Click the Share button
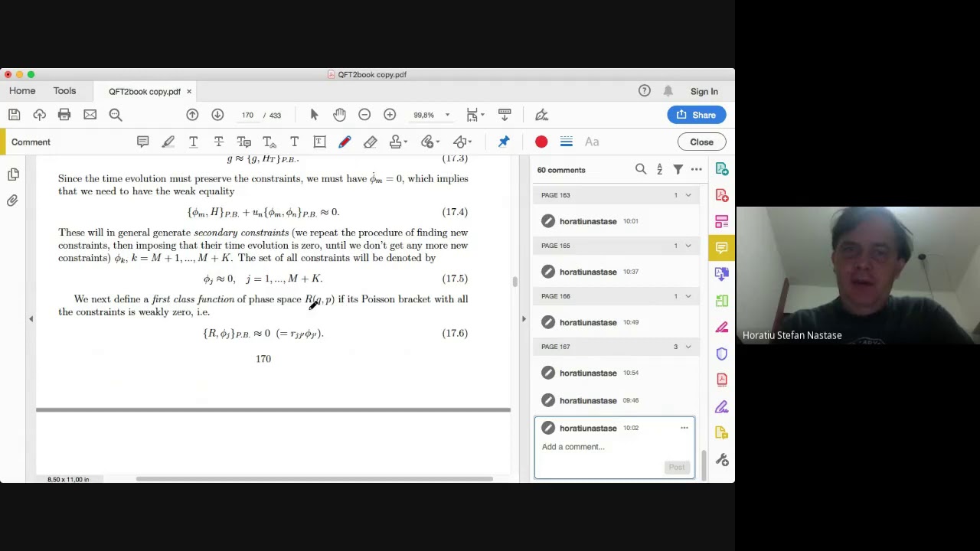 coord(697,115)
